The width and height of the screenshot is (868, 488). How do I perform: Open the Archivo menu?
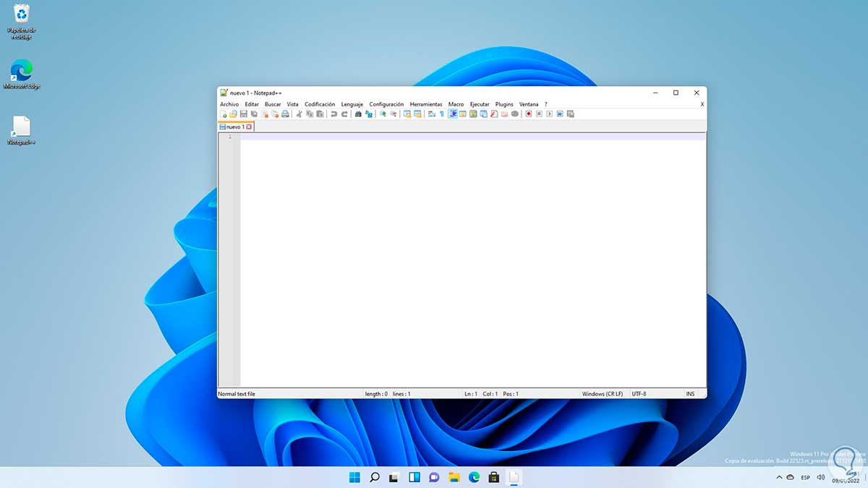tap(229, 104)
